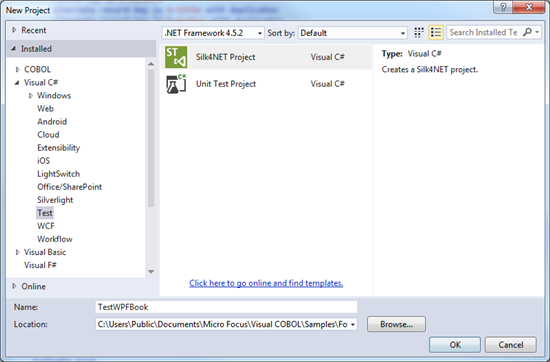Viewport: 550px width, 362px height.
Task: Select the Office/SharePoint category
Action: coord(69,187)
